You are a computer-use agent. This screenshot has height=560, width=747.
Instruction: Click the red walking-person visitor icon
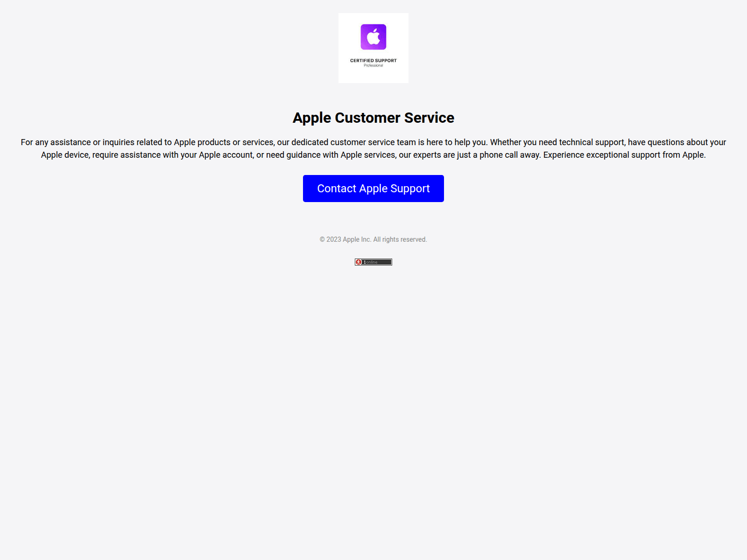click(359, 262)
